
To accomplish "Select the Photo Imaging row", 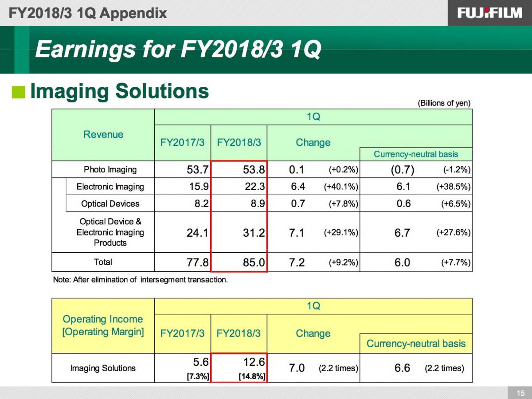I will coord(109,169).
